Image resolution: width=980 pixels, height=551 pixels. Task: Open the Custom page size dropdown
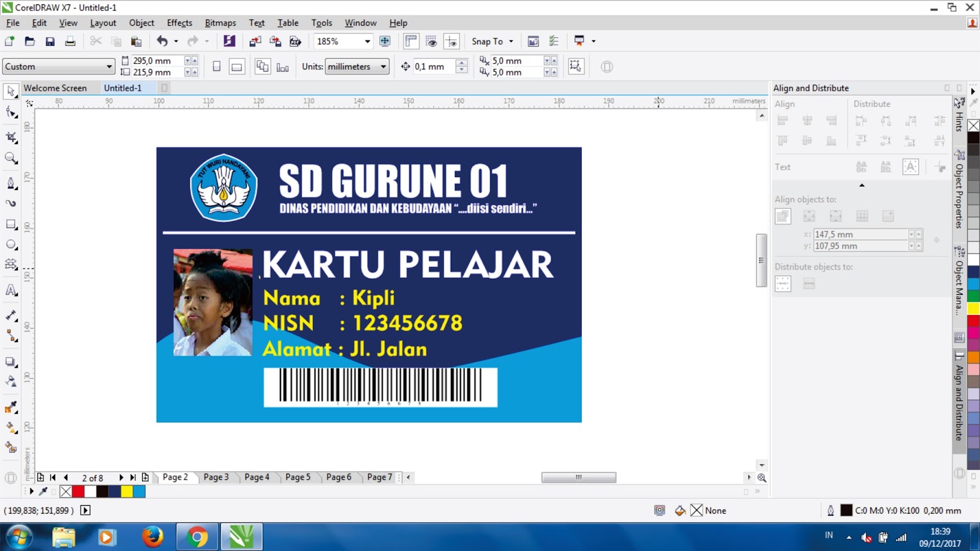109,66
